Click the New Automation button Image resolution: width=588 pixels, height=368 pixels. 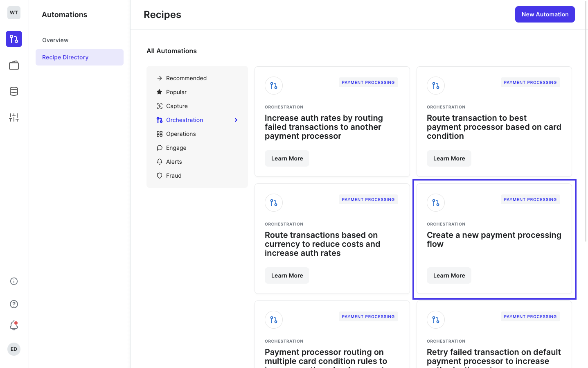(x=545, y=14)
